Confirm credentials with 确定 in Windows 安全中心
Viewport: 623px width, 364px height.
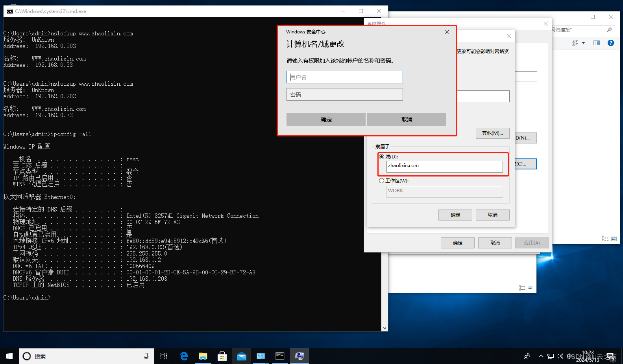[x=326, y=119]
